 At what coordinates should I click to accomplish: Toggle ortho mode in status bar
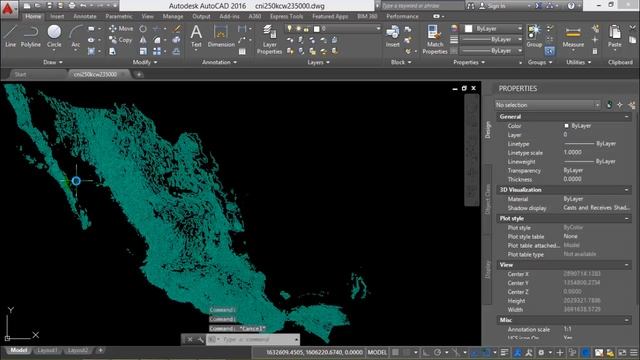coord(426,352)
